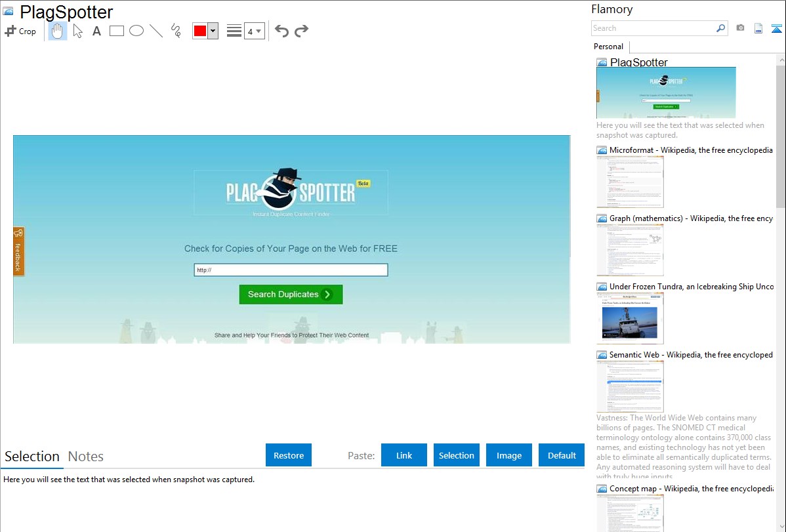The image size is (786, 532).
Task: Open the PlagSpotter snapshot thumbnail
Action: pos(666,92)
